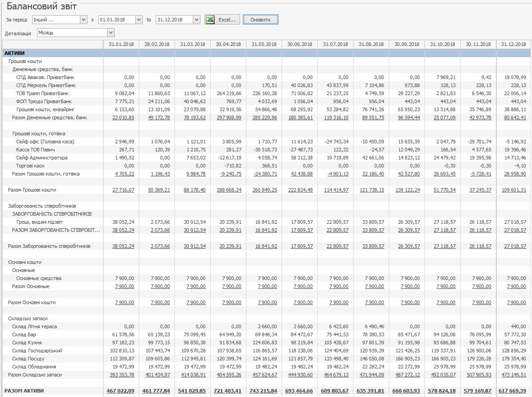This screenshot has width=532, height=397.
Task: Open РАЗОМ АКТИВИ total for 31.01.2018
Action: pos(121,391)
